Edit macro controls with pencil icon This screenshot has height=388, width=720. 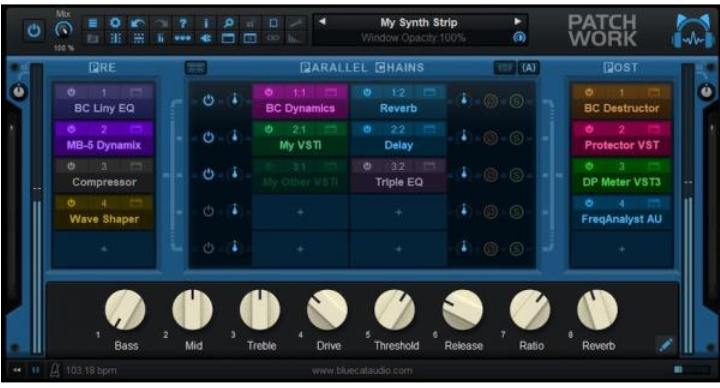tap(665, 345)
